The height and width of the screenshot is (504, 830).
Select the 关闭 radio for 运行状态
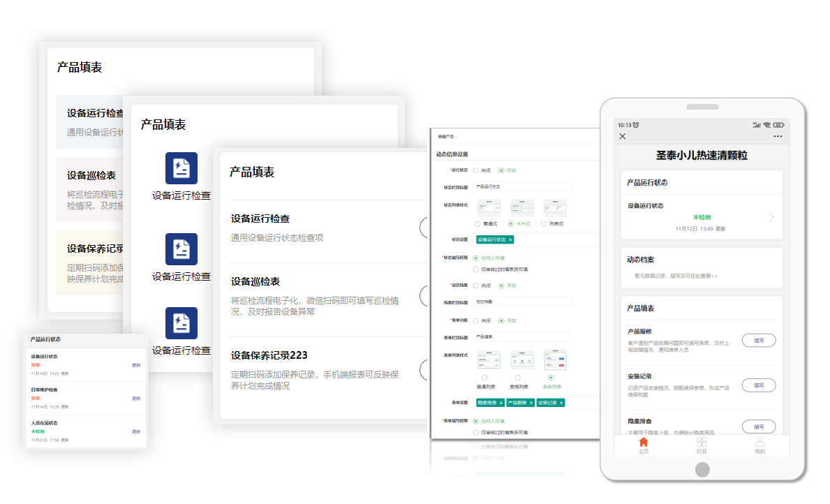[x=476, y=170]
